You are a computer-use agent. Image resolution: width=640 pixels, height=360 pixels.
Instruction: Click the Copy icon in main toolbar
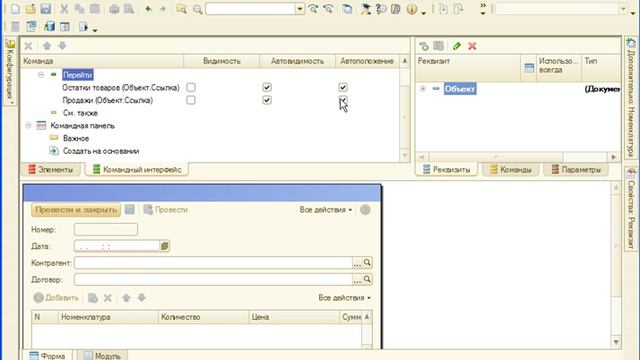(x=80, y=9)
